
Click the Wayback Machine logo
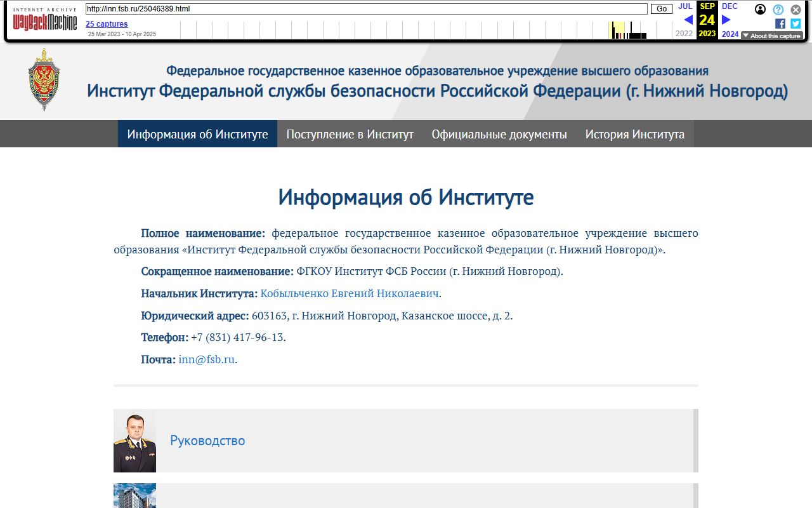(x=45, y=20)
